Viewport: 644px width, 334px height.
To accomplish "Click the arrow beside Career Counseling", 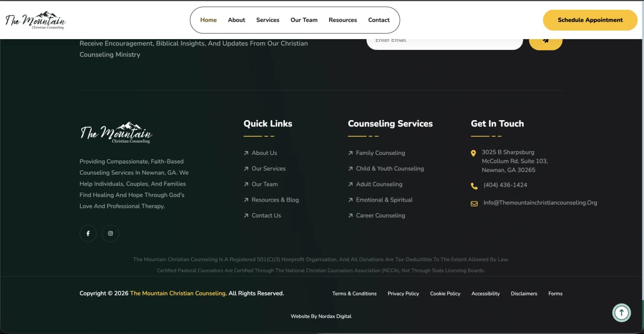I will point(350,216).
